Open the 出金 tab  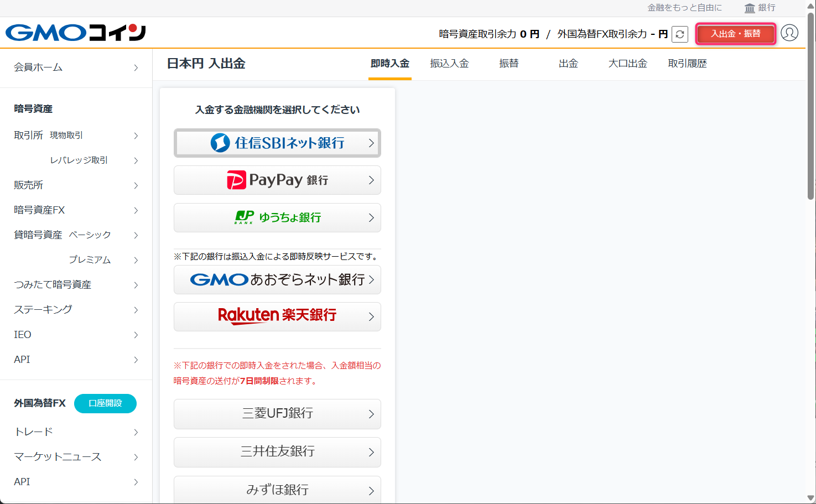coord(568,63)
